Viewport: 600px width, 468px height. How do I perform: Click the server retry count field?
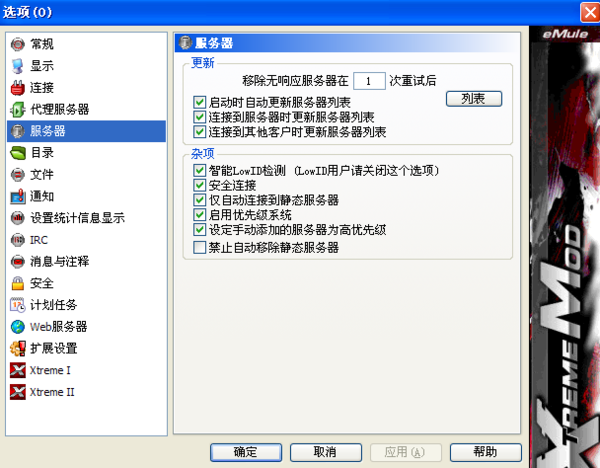pyautogui.click(x=369, y=81)
